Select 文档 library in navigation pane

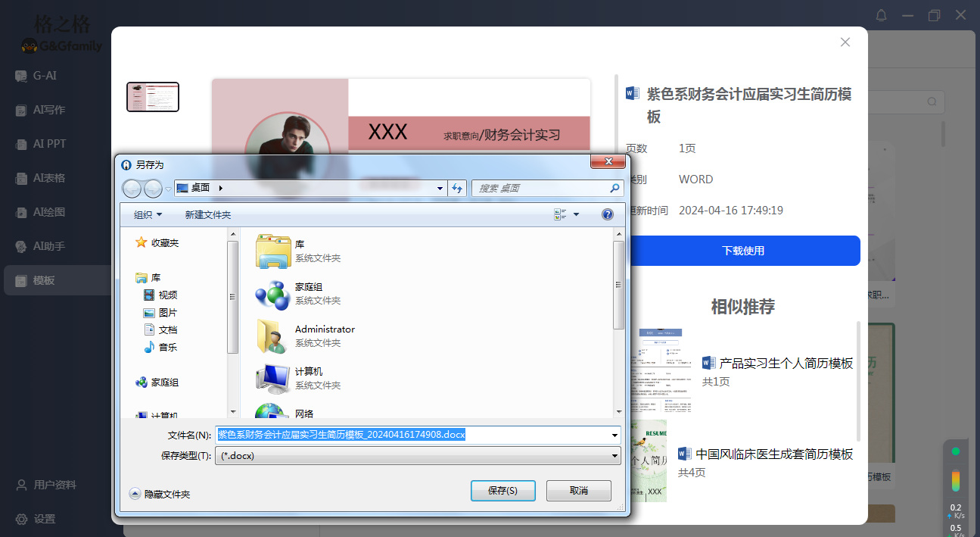(x=160, y=330)
